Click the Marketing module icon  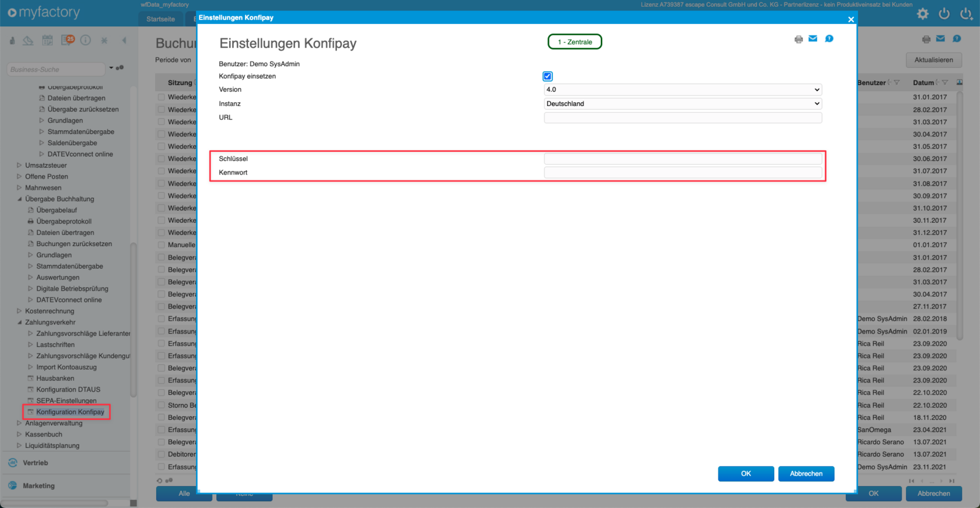[12, 485]
